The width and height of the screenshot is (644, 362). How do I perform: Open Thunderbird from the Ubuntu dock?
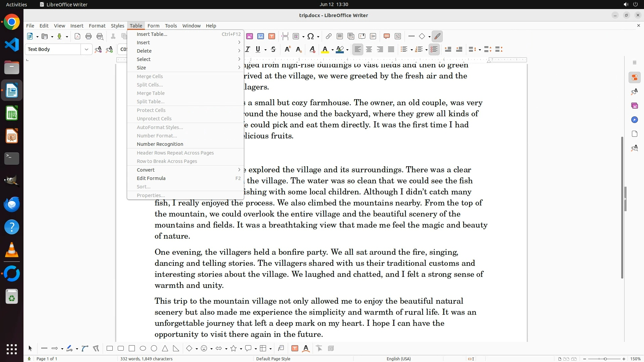pyautogui.click(x=12, y=204)
